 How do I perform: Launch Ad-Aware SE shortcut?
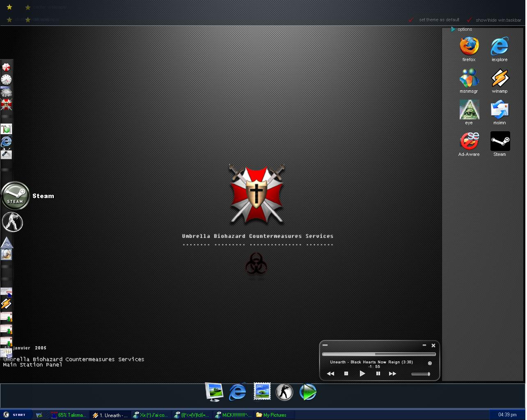469,141
